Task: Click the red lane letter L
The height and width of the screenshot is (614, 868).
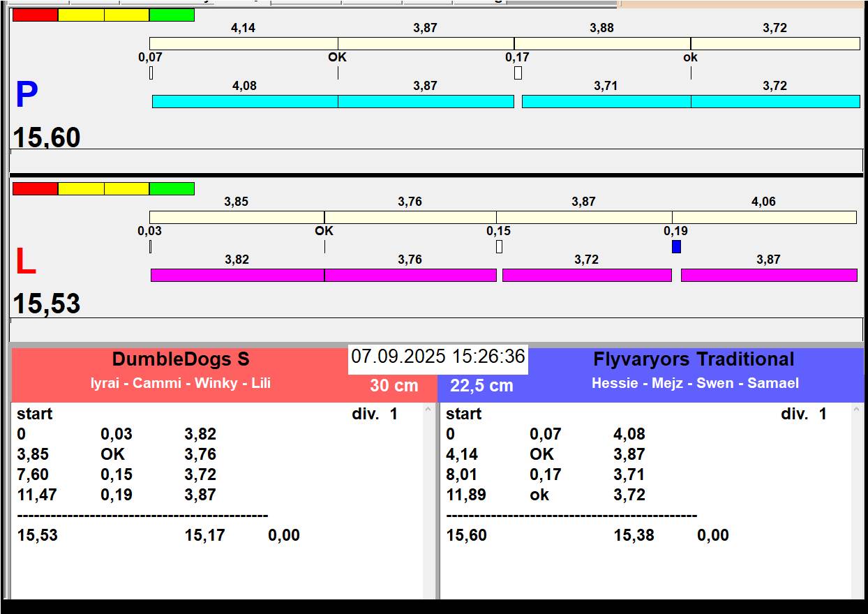Action: (26, 262)
